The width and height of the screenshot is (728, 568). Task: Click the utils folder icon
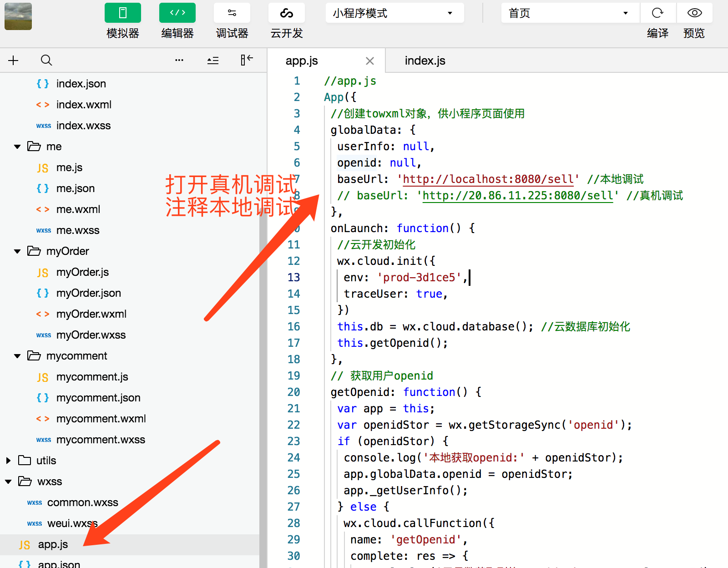tap(25, 460)
